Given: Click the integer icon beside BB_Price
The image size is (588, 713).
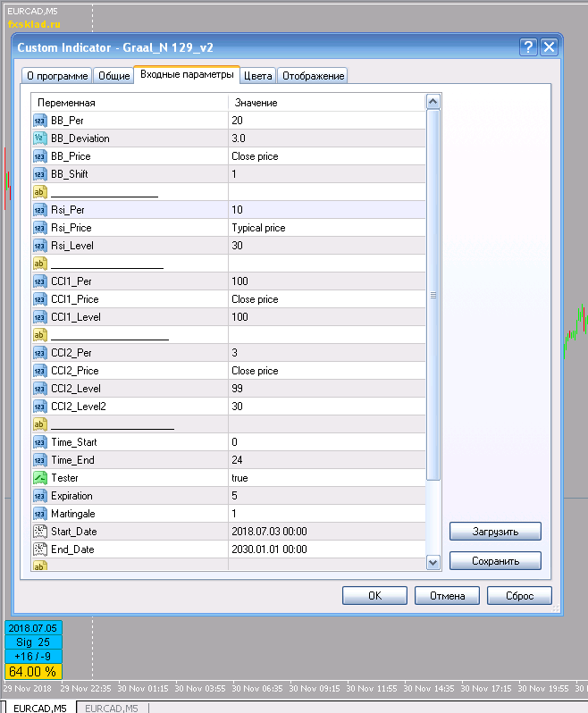Looking at the screenshot, I should [40, 156].
